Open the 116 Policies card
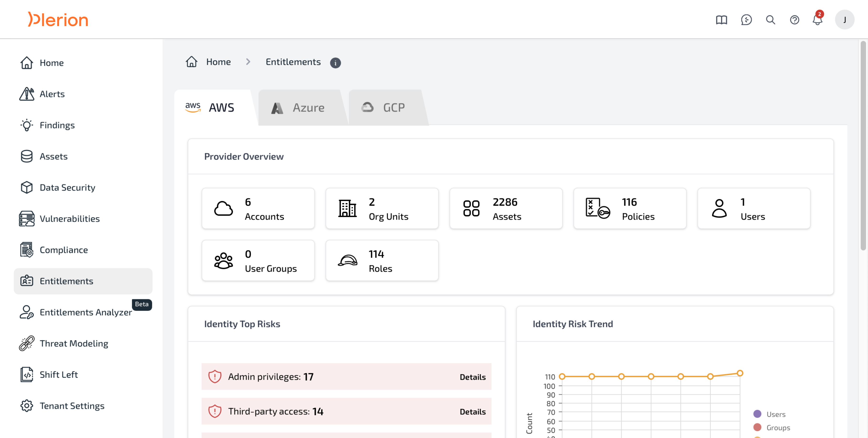Image resolution: width=868 pixels, height=438 pixels. (629, 209)
